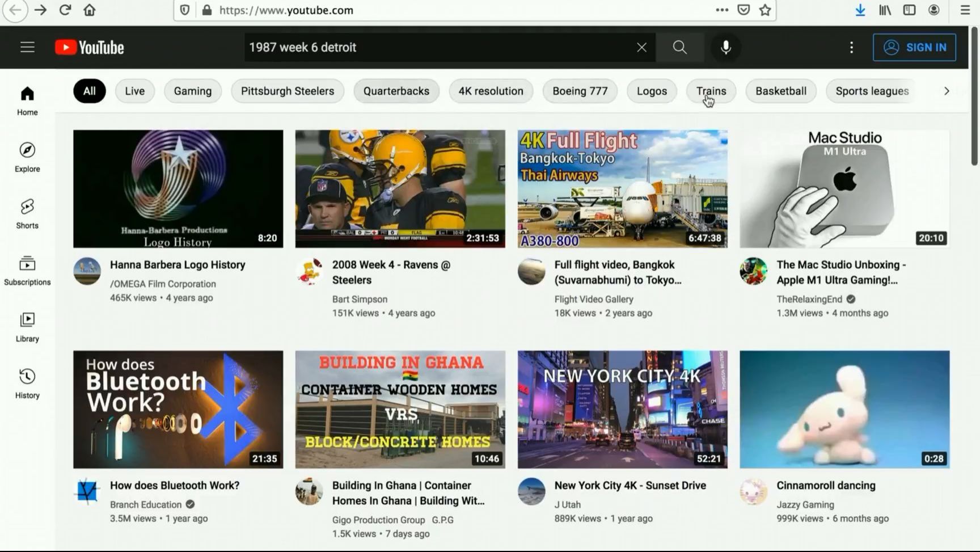980x552 pixels.
Task: Click the browser forward arrow
Action: point(40,10)
